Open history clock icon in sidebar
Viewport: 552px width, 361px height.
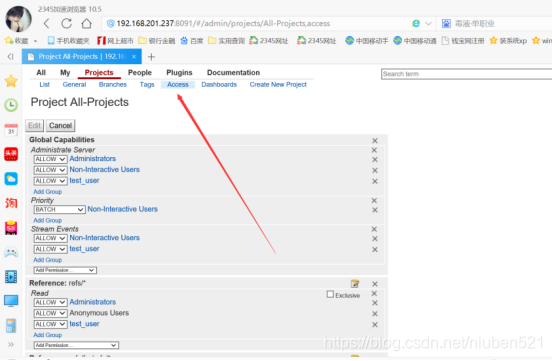pyautogui.click(x=11, y=105)
